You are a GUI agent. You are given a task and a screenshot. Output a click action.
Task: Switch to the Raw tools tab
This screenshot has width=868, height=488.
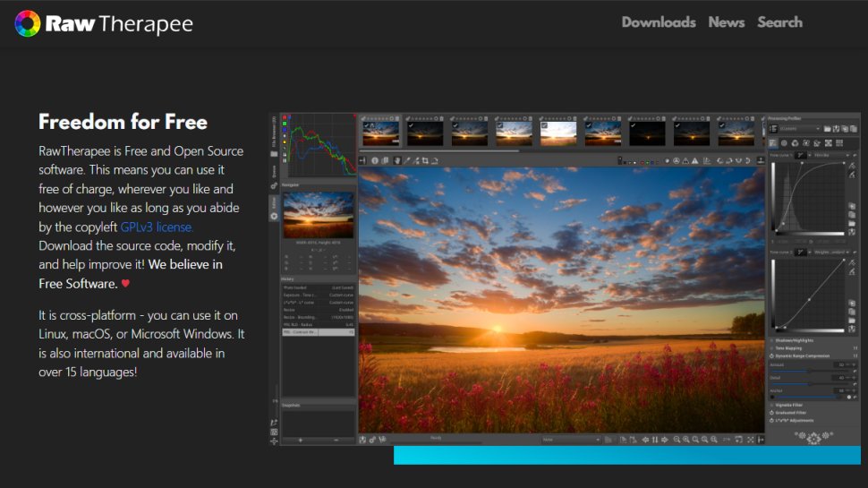pos(828,143)
